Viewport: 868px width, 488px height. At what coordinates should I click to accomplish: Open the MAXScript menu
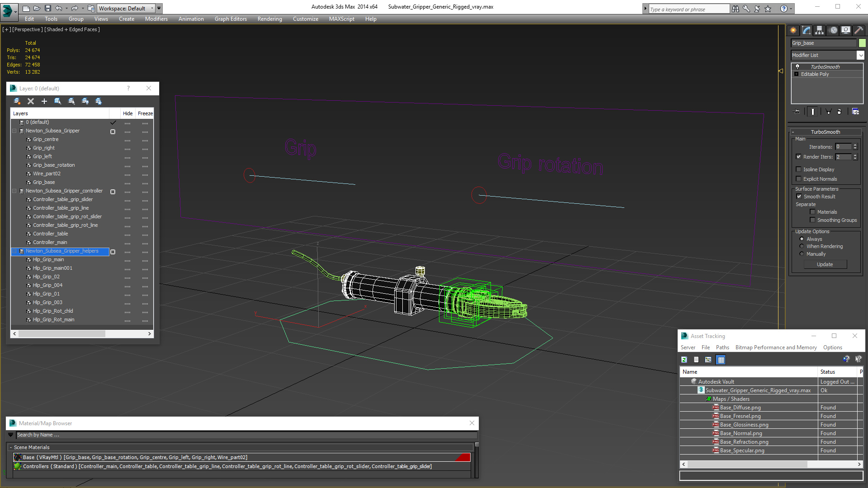(x=341, y=19)
